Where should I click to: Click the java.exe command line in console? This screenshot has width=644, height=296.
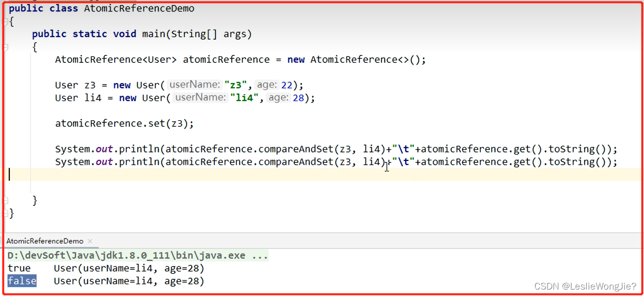(138, 255)
